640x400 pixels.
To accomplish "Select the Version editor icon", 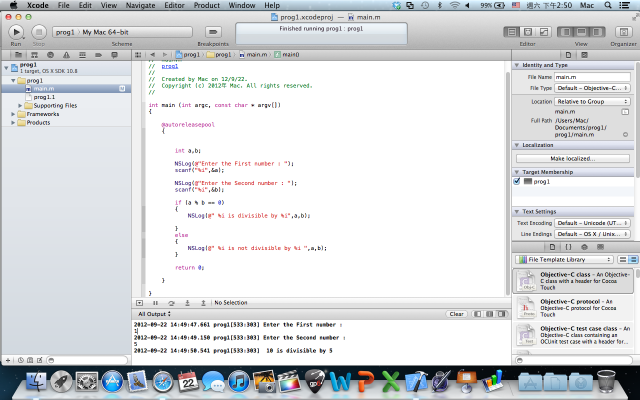I will coord(544,32).
